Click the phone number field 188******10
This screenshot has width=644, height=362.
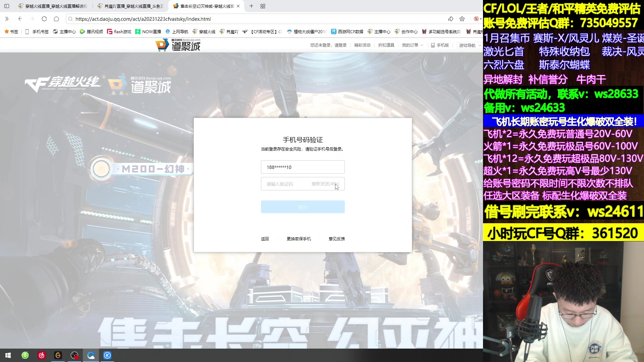tap(303, 167)
